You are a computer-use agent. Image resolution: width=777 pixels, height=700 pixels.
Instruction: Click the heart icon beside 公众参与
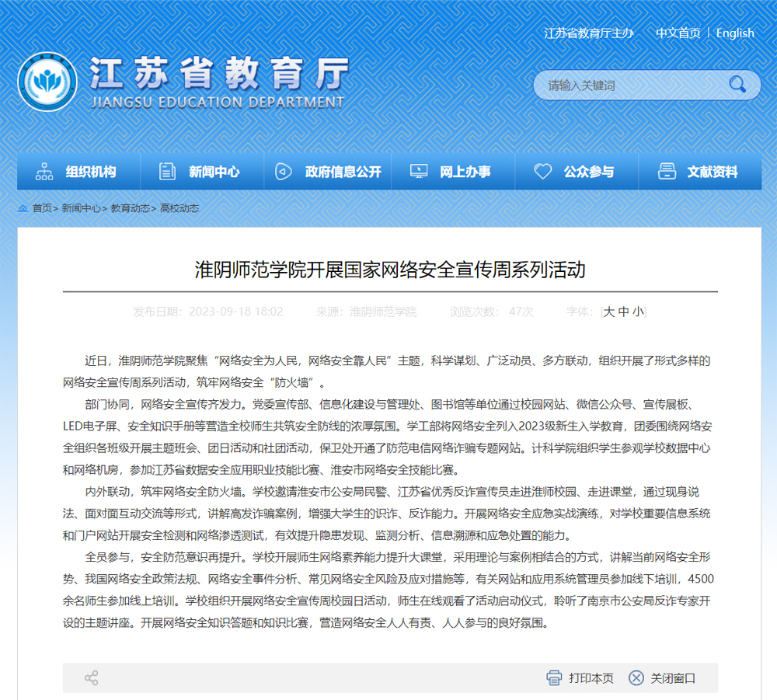click(x=542, y=172)
